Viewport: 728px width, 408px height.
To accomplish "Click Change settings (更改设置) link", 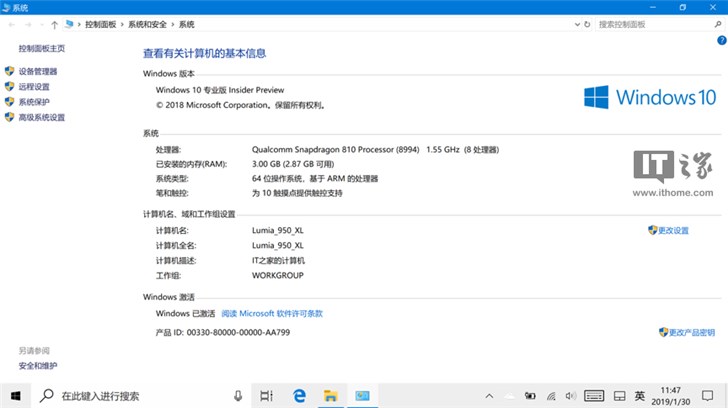I will (673, 231).
